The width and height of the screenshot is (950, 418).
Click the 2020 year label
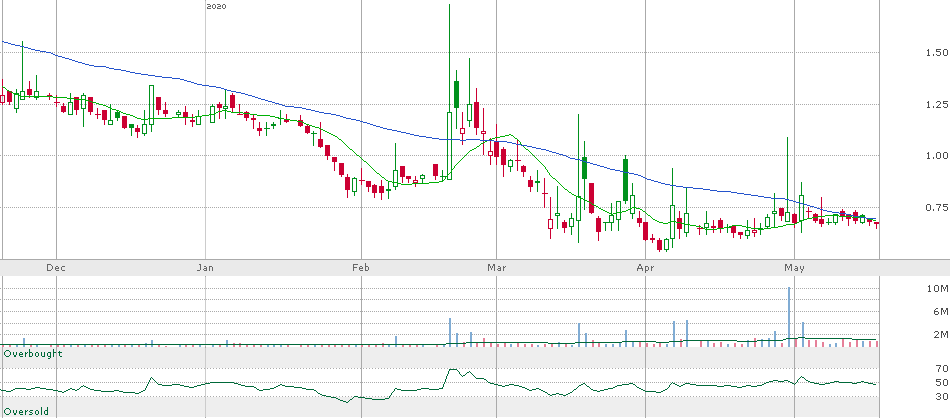coord(216,6)
